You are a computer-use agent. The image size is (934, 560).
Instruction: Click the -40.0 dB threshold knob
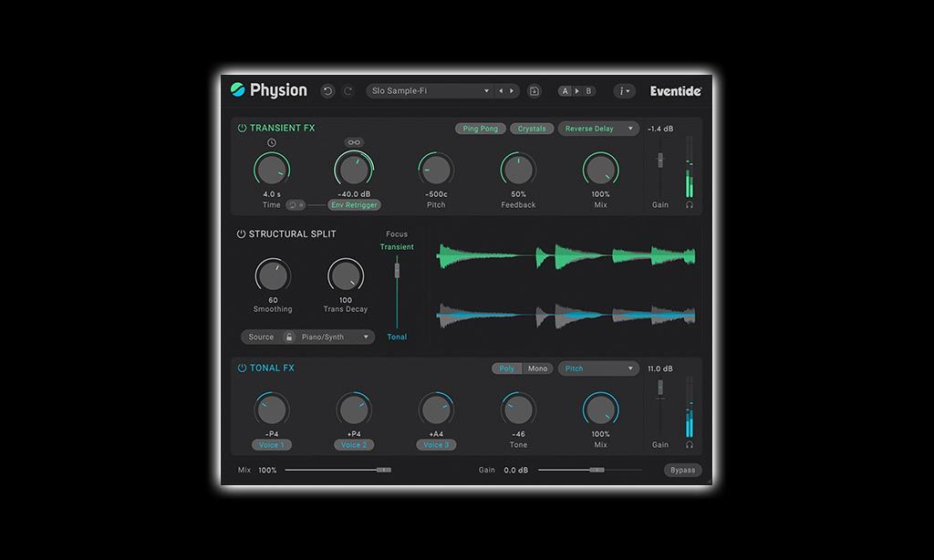[x=354, y=170]
